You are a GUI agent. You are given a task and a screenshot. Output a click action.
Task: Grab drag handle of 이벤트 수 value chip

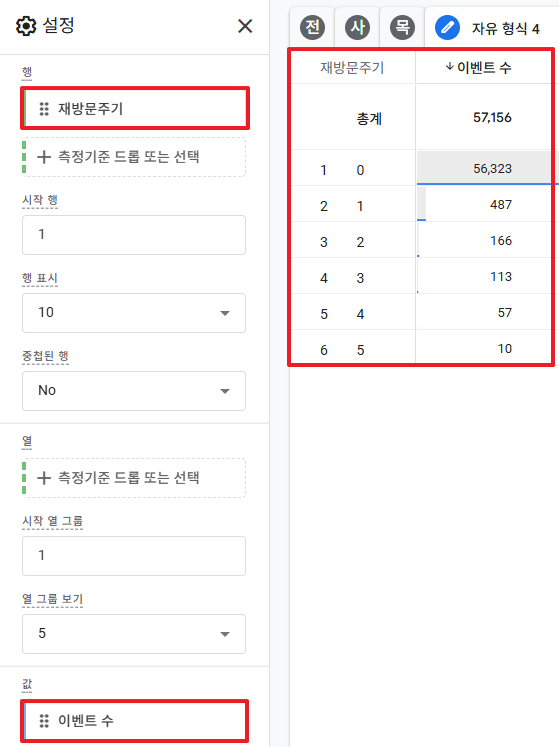[x=44, y=721]
